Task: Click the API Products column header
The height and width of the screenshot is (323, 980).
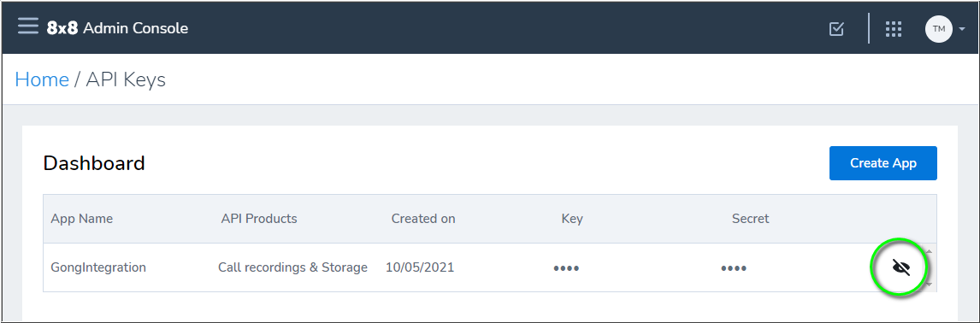Action: pos(259,219)
